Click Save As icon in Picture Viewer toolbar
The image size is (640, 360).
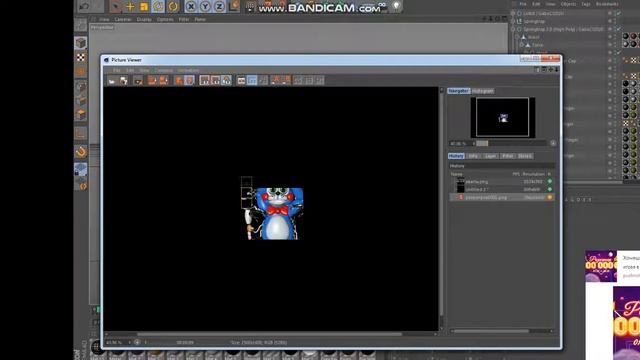click(123, 80)
